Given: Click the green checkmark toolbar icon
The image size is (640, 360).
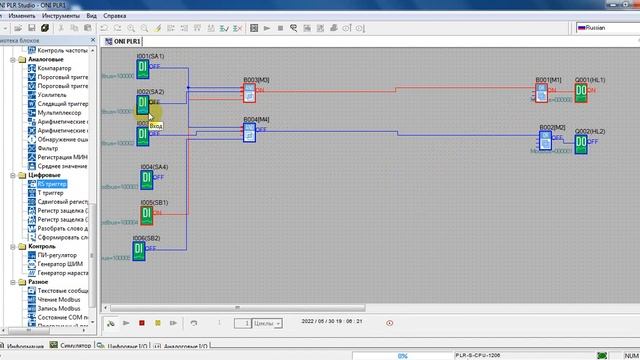Looking at the screenshot, I should tap(224, 28).
